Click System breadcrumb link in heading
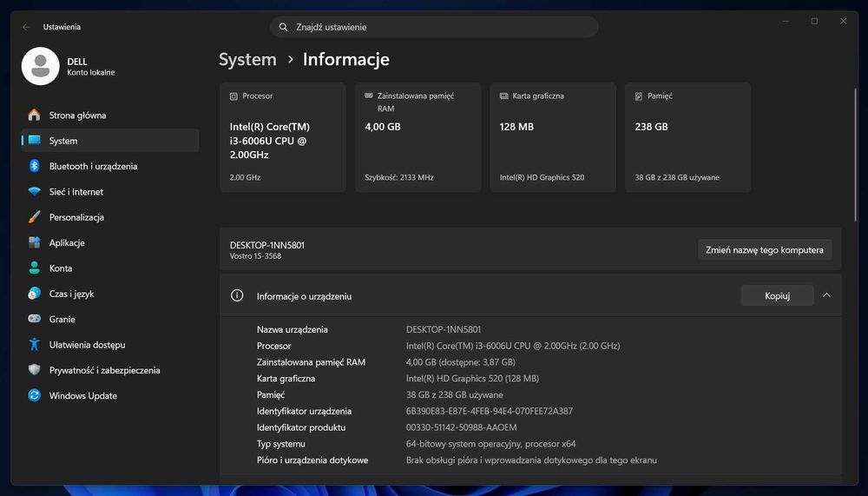Image resolution: width=868 pixels, height=496 pixels. [x=247, y=59]
